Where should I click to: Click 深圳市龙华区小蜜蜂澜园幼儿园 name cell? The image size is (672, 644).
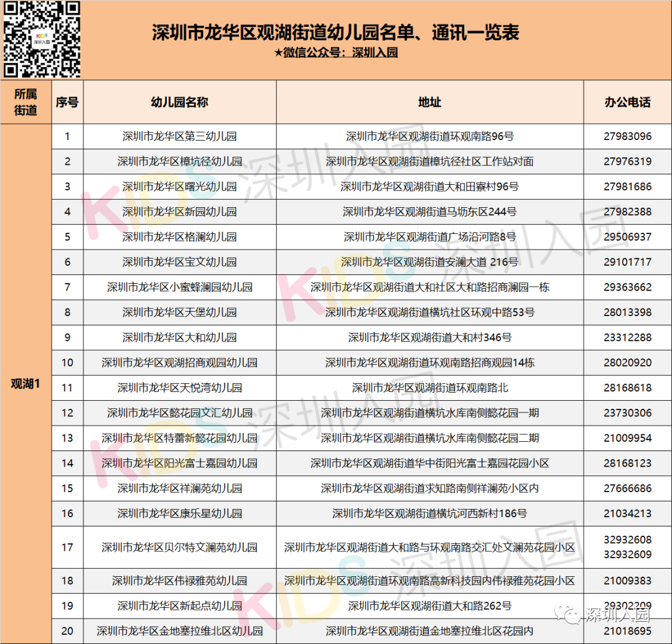[180, 287]
